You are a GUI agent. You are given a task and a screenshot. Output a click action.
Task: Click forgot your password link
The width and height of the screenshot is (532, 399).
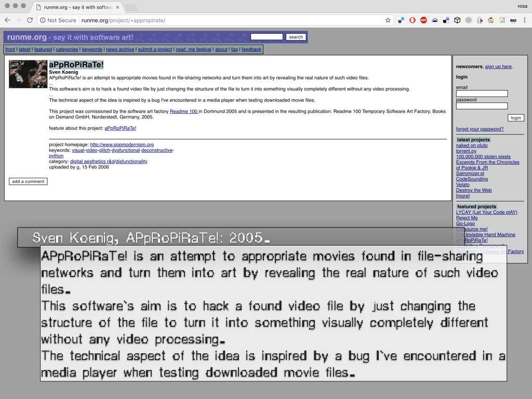(480, 129)
